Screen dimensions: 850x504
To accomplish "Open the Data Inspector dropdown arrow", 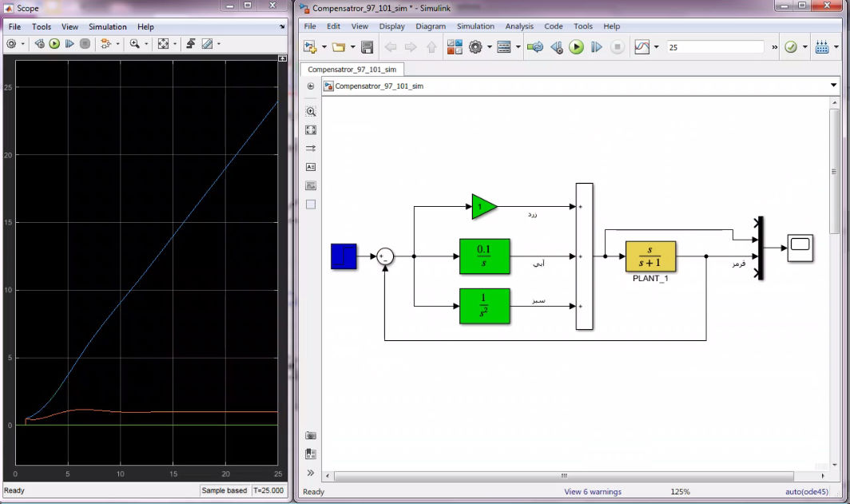I will tap(657, 47).
